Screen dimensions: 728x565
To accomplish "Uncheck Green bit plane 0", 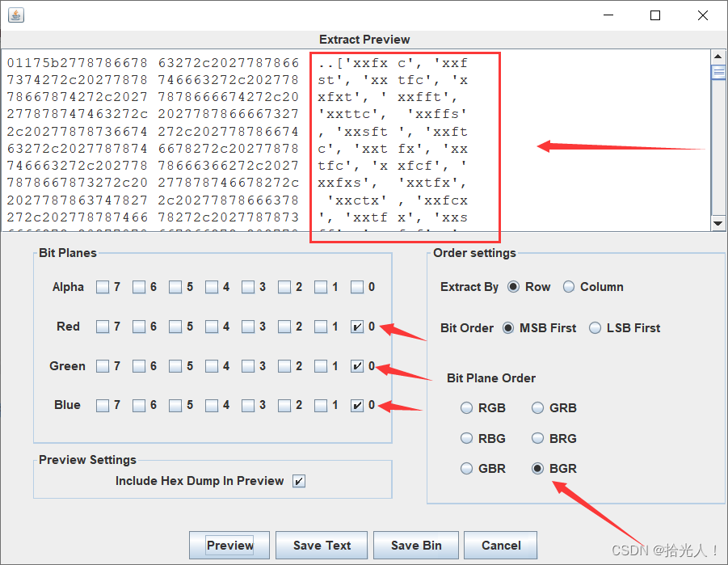I will pos(357,366).
